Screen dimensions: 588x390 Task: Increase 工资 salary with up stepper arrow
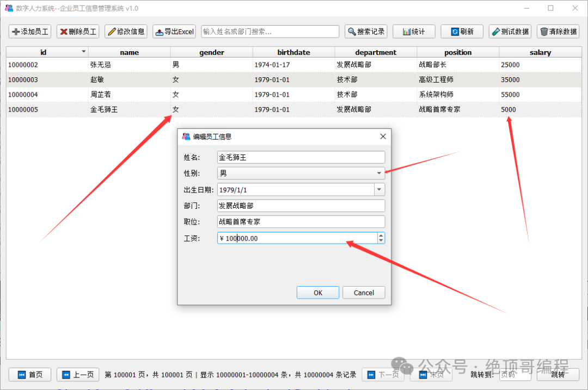[x=381, y=236]
